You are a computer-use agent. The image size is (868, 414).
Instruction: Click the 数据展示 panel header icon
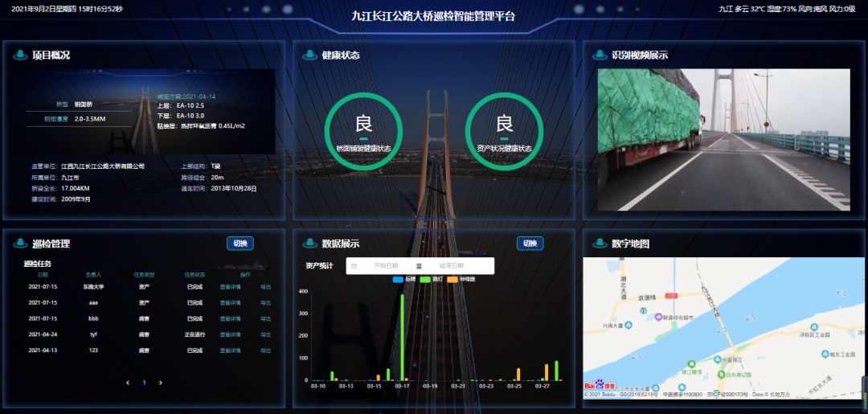(309, 244)
